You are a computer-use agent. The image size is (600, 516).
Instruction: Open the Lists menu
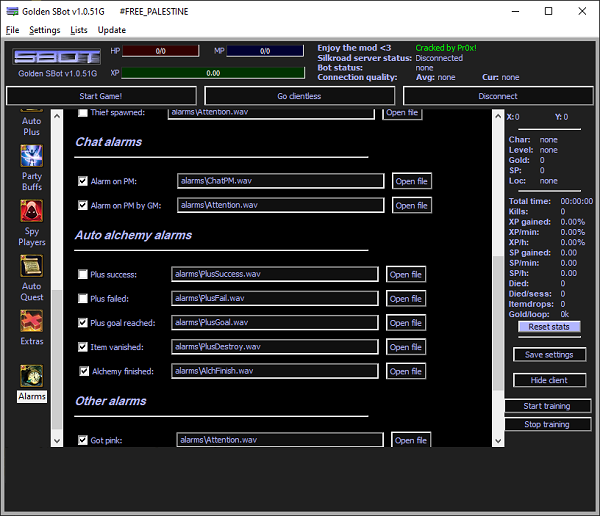[79, 30]
